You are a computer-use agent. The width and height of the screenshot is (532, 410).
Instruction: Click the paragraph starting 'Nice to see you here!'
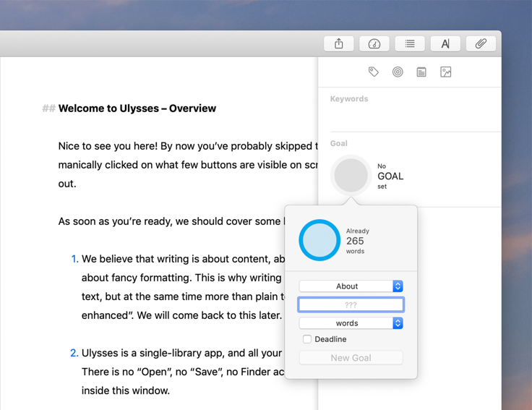point(188,165)
